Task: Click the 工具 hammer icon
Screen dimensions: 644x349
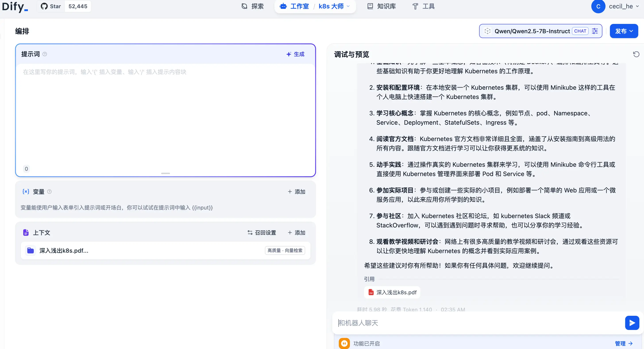Action: (415, 6)
